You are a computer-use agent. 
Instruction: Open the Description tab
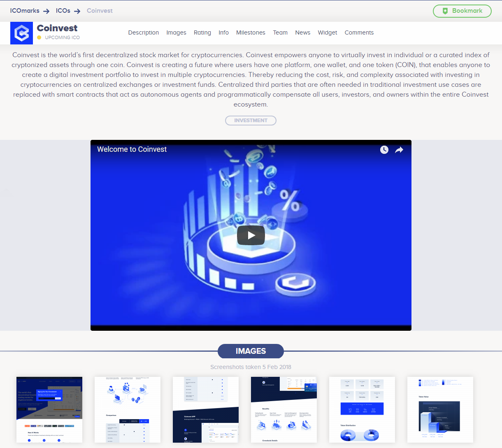144,32
